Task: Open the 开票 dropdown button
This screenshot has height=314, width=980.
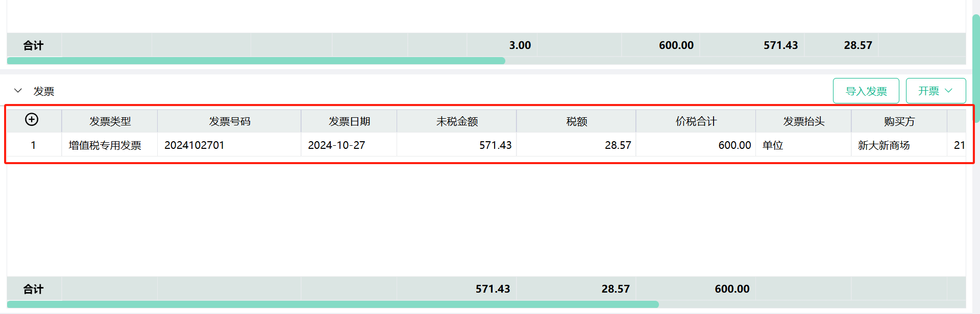Action: [x=936, y=91]
